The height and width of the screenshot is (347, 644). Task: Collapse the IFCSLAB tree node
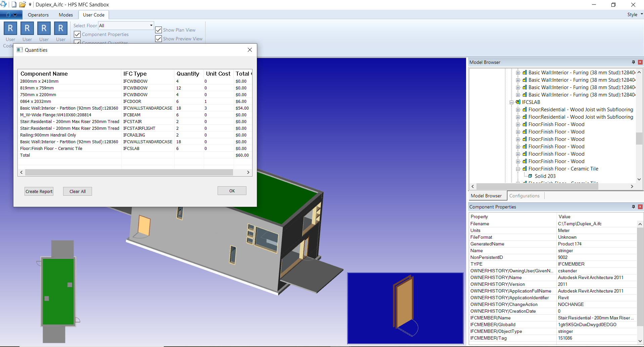(512, 102)
